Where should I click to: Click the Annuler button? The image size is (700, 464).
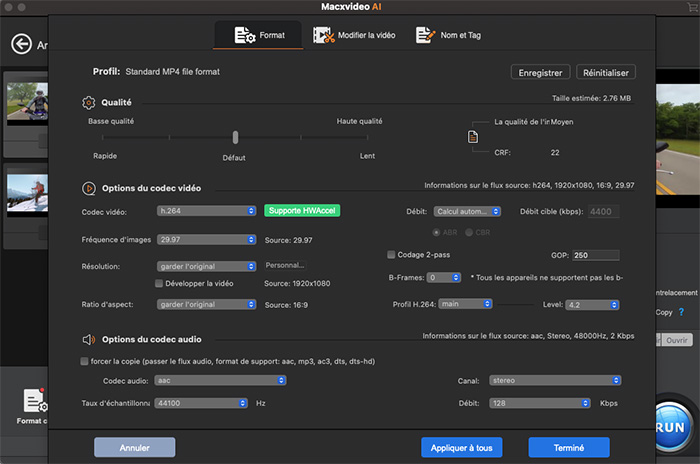(x=134, y=447)
